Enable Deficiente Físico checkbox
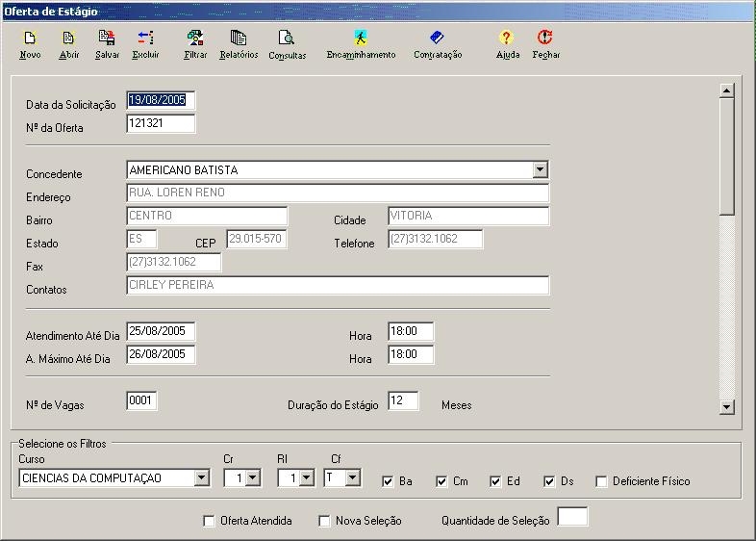 click(601, 481)
